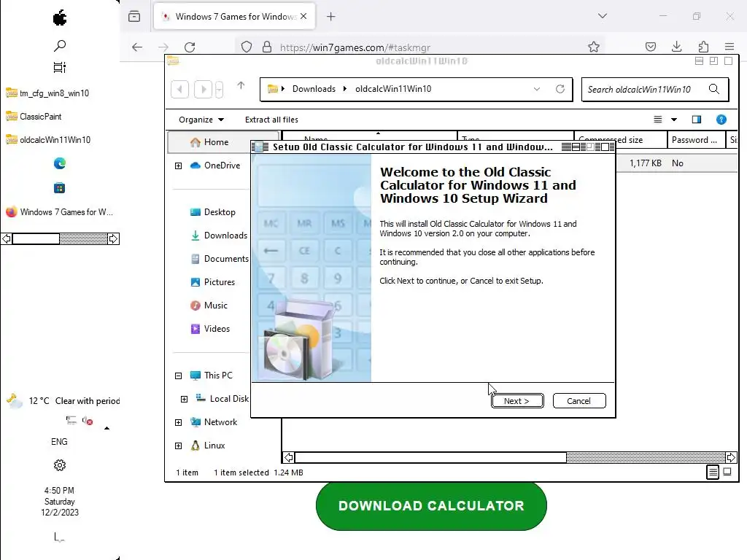Screen dimensions: 747x560
Task: Open the Firefox hamburger menu
Action: pyautogui.click(x=729, y=47)
